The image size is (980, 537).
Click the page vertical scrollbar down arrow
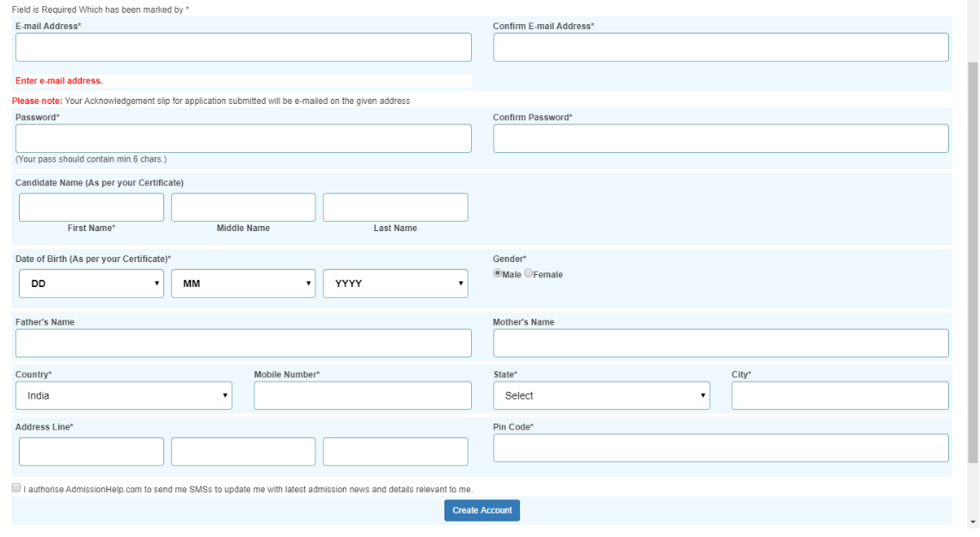click(x=972, y=522)
